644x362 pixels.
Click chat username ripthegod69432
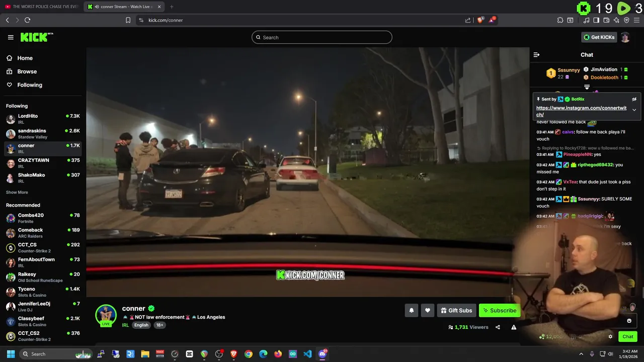tap(595, 165)
